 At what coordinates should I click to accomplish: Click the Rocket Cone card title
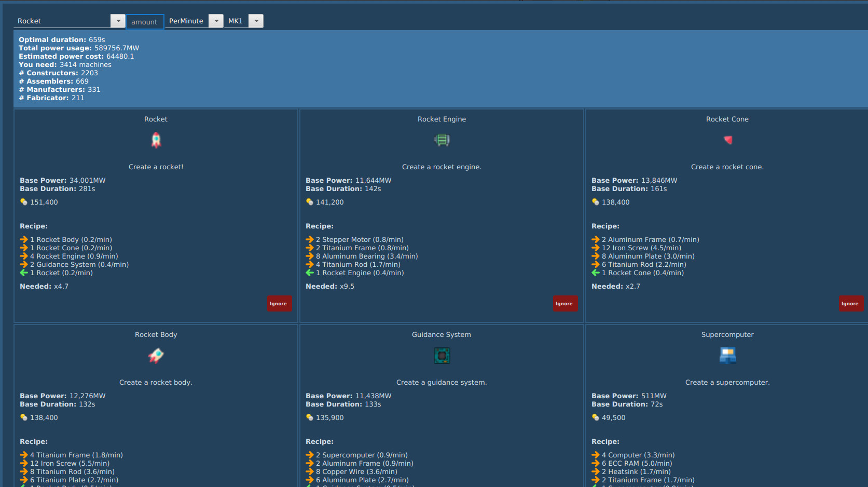727,119
